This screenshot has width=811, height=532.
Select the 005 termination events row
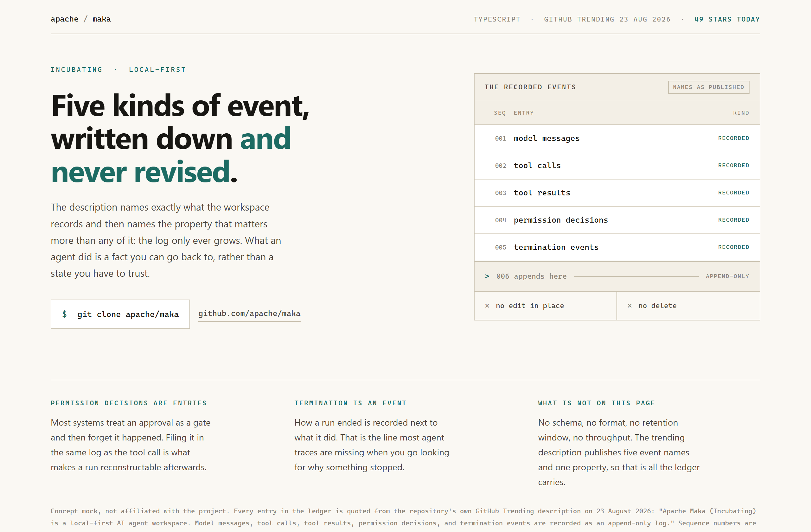[x=617, y=247]
